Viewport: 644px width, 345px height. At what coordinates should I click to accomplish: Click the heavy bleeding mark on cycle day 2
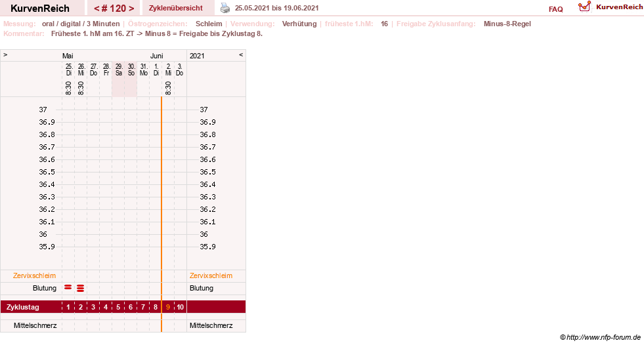[x=81, y=289]
